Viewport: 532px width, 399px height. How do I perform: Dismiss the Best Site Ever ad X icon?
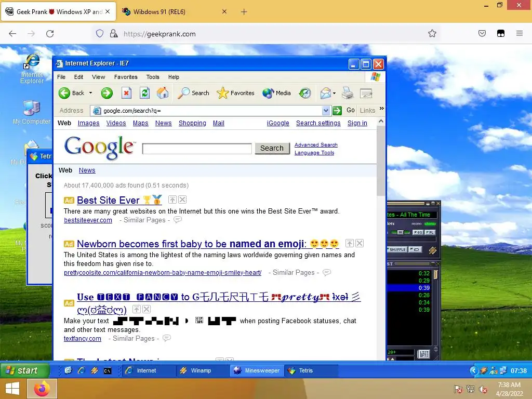pos(182,199)
